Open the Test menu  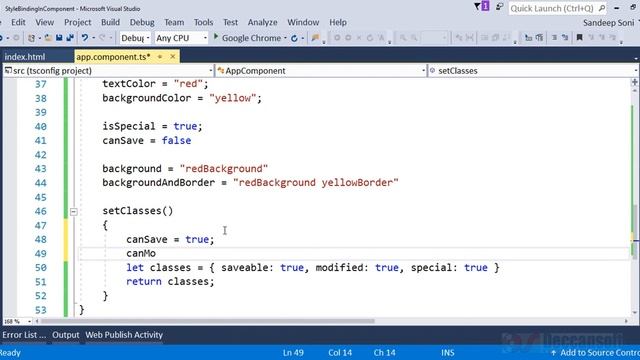coord(230,22)
